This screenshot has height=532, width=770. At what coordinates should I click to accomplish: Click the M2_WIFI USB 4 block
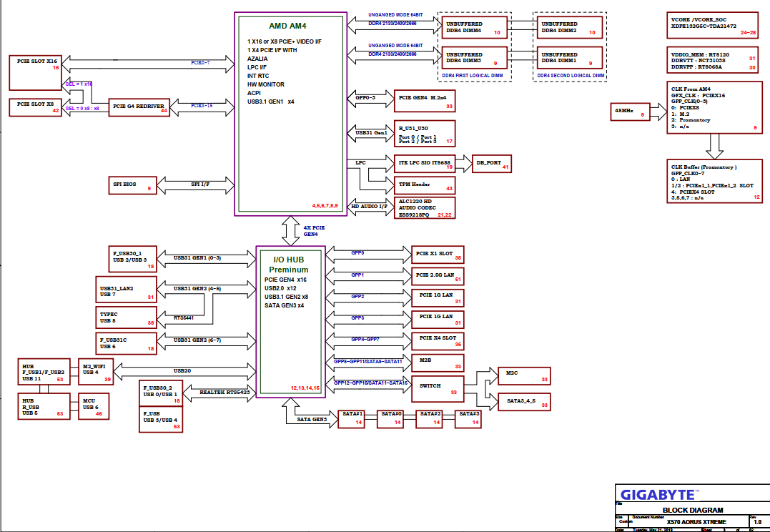point(96,371)
